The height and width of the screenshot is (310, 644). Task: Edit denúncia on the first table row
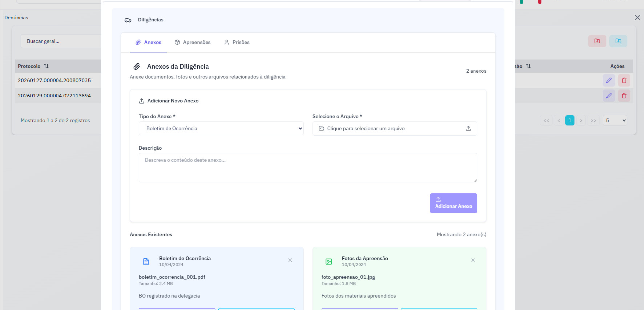(x=609, y=80)
